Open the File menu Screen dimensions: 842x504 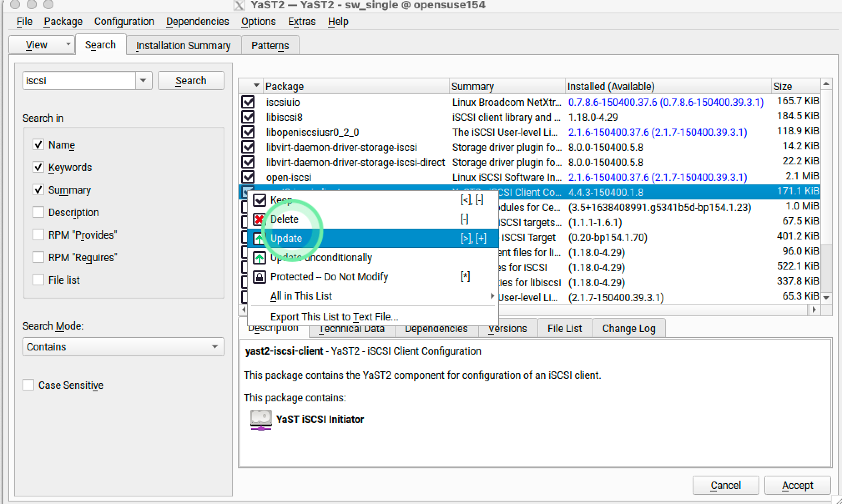tap(24, 21)
